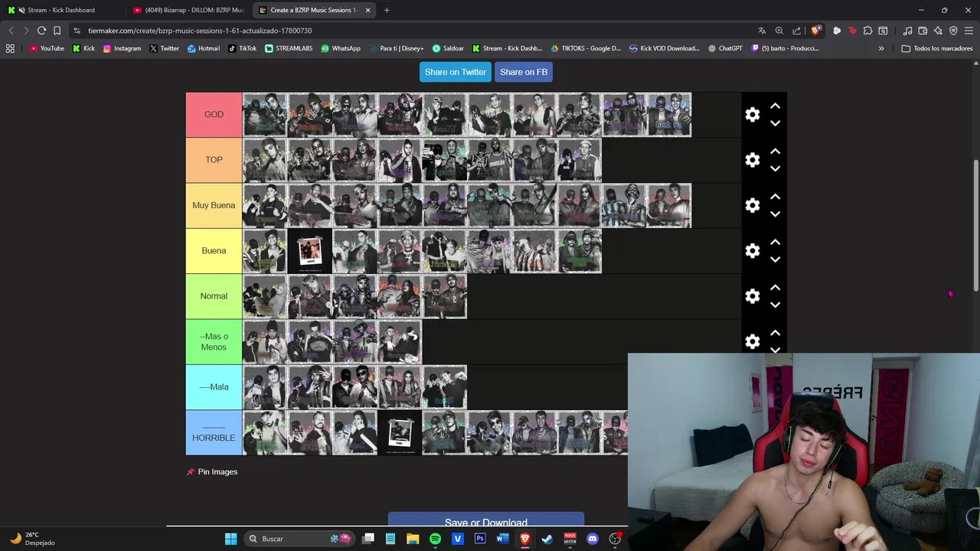
Task: Open the browser hamburger menu
Action: click(x=969, y=31)
